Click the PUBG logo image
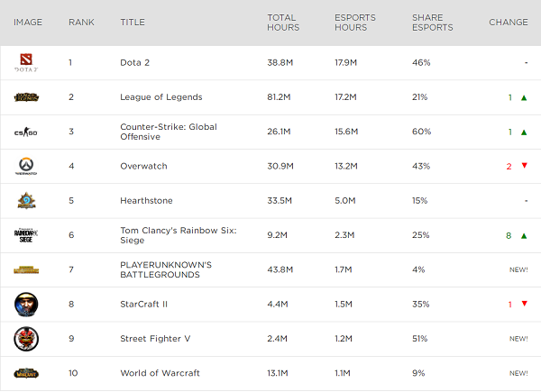Viewport: 541px width, 392px height. pyautogui.click(x=26, y=269)
